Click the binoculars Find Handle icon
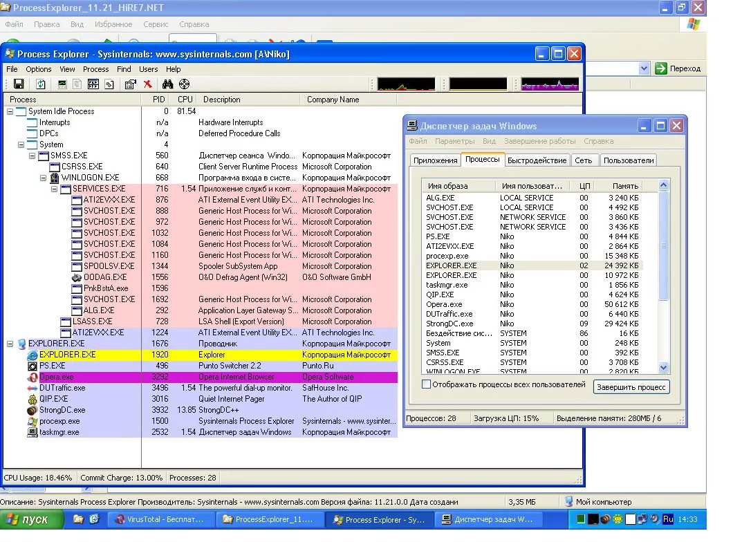 coord(167,84)
